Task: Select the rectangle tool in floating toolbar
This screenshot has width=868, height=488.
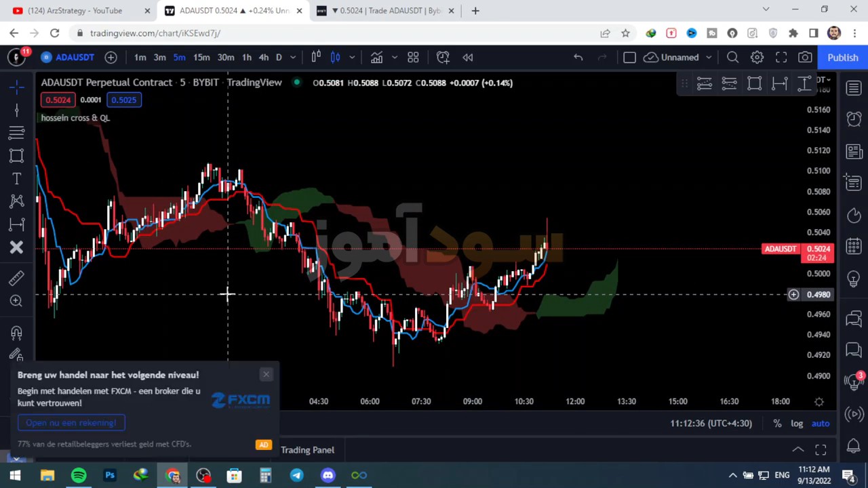Action: coord(754,83)
